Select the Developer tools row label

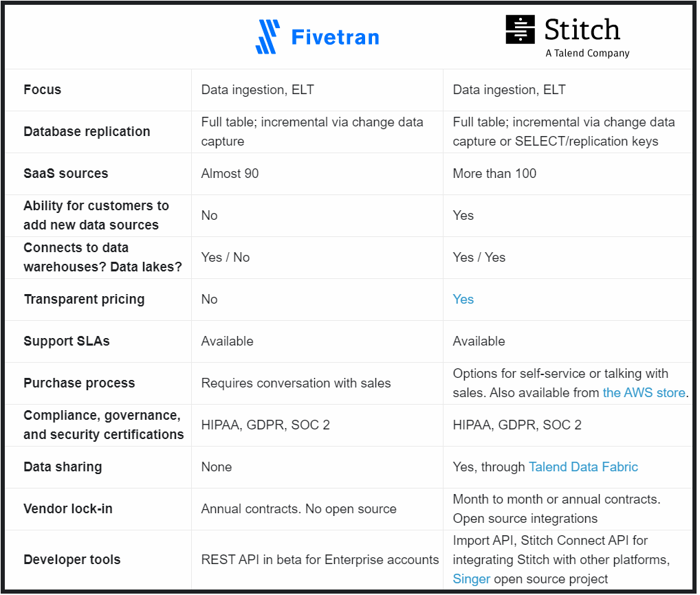point(72,560)
